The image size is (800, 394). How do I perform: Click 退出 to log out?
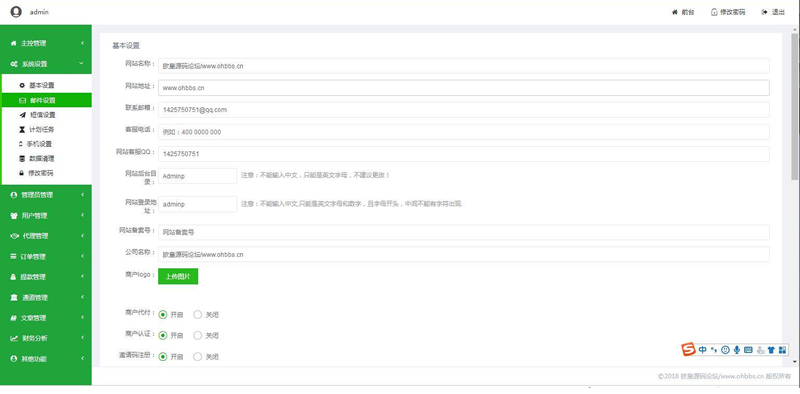click(773, 12)
